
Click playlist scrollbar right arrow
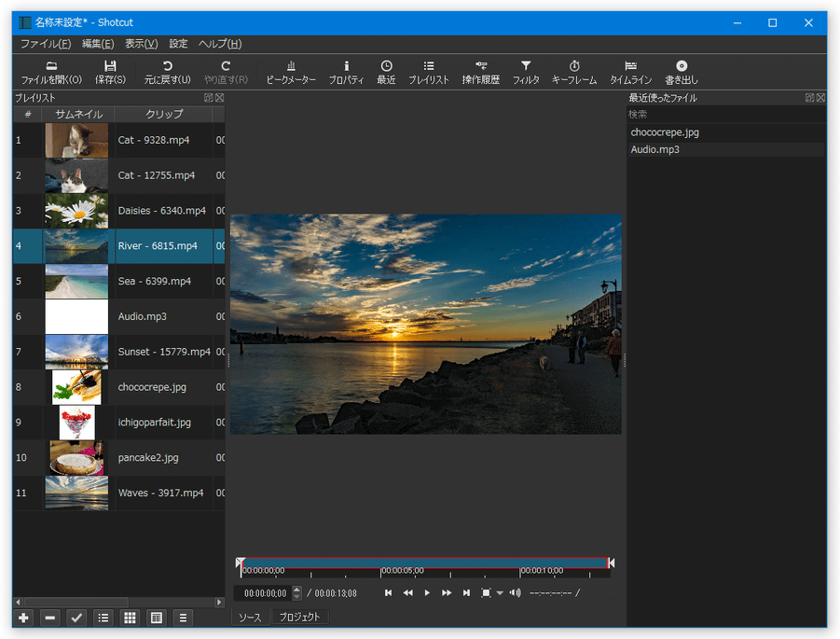pos(219,602)
